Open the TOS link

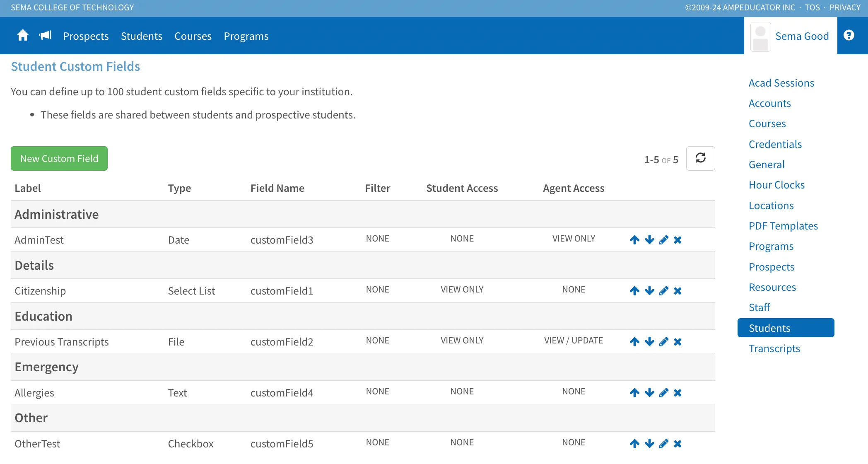[x=812, y=7]
